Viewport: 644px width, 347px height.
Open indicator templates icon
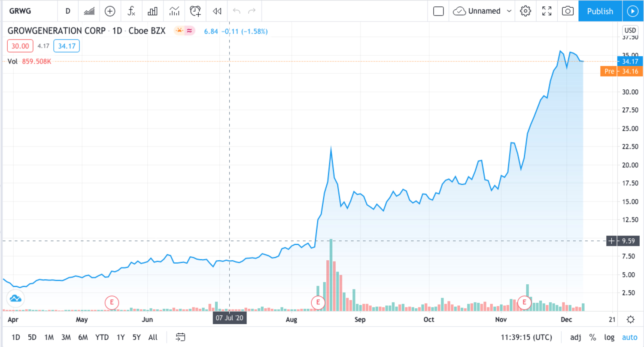[174, 11]
